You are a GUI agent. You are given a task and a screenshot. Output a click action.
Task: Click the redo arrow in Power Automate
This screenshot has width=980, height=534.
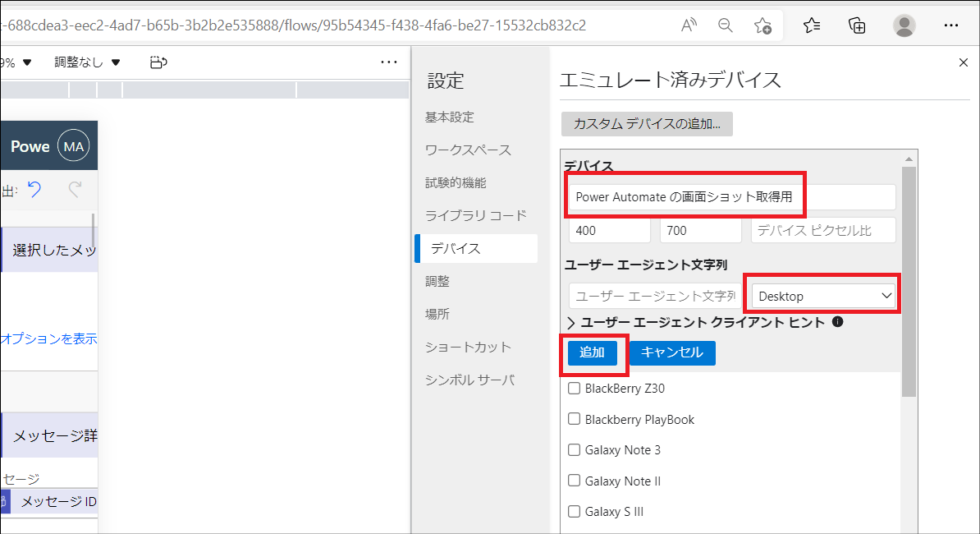[x=75, y=189]
